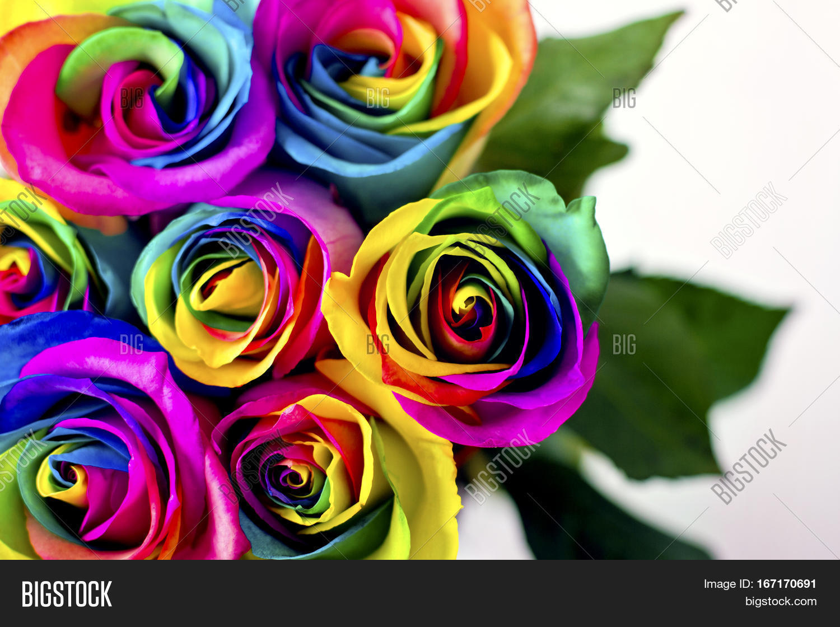
Task: Click the bigstock.com link text
Action: click(x=780, y=602)
